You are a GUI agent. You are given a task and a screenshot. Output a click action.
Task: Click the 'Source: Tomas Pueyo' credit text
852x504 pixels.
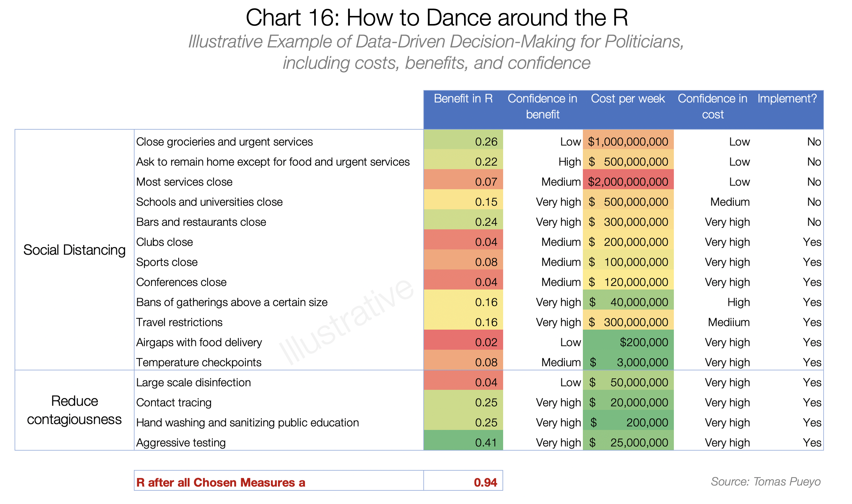765,481
